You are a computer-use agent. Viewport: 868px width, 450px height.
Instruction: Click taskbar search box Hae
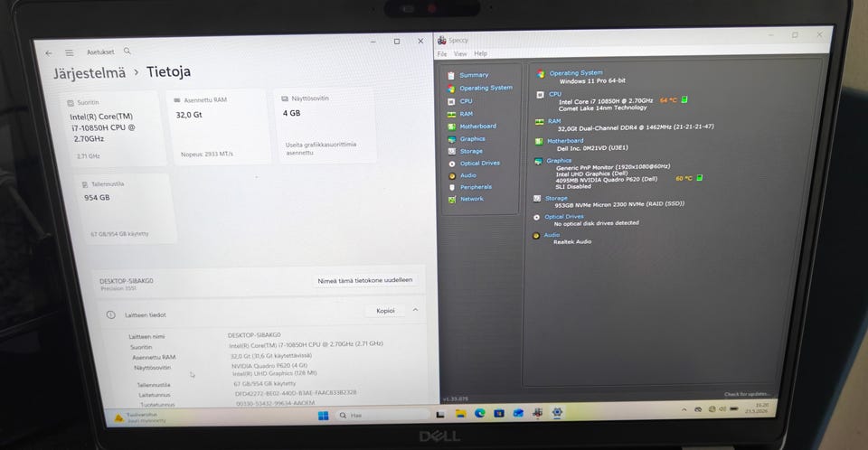[382, 415]
